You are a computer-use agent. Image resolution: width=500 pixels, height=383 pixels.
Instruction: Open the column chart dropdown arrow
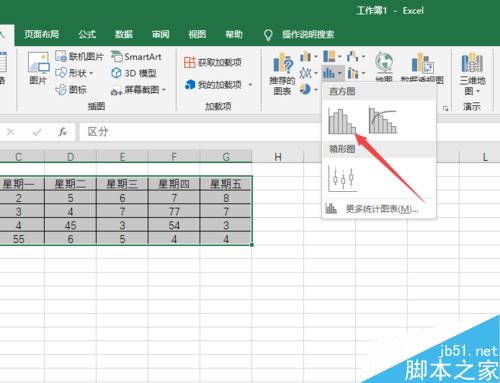(316, 57)
